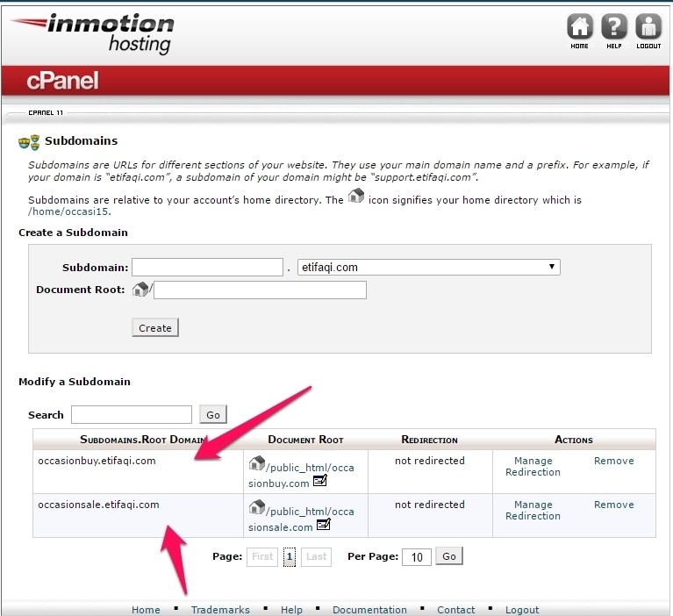Screen dimensions: 673x616
Task: Click the Subdomain name input field
Action: click(207, 267)
